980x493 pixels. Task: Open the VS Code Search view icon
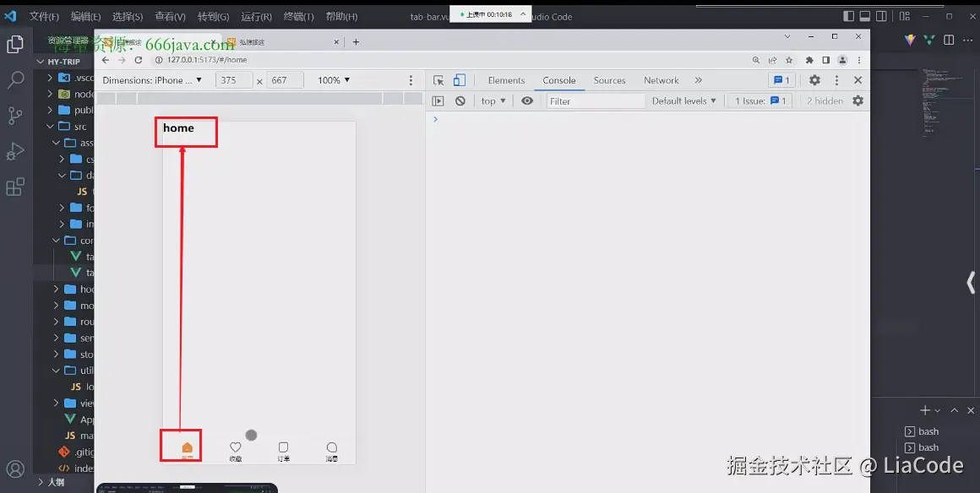14,79
